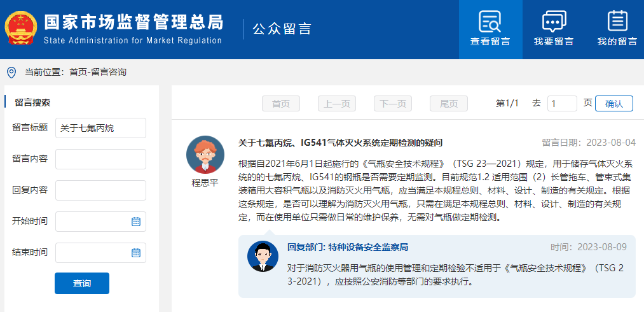Focus the 回复内容 input field
The image size is (644, 312).
pyautogui.click(x=100, y=190)
